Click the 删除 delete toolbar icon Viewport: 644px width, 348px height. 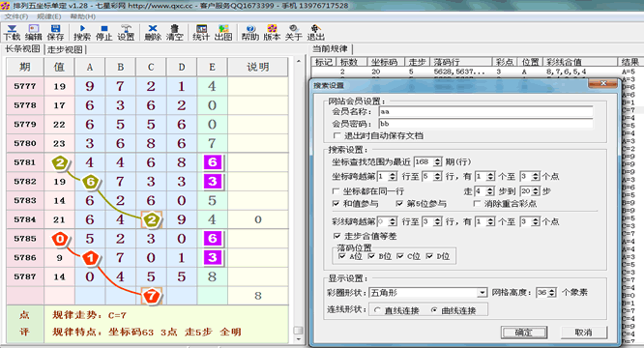[153, 33]
